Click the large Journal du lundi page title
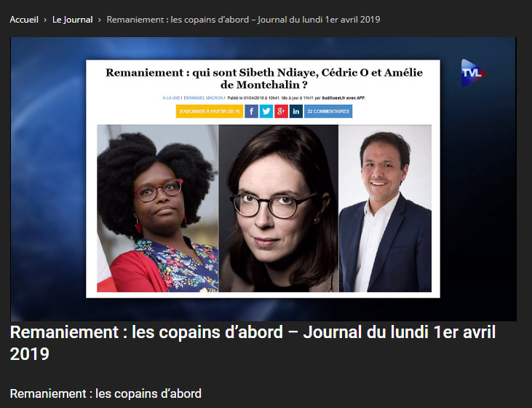Image resolution: width=532 pixels, height=408 pixels. click(x=253, y=343)
